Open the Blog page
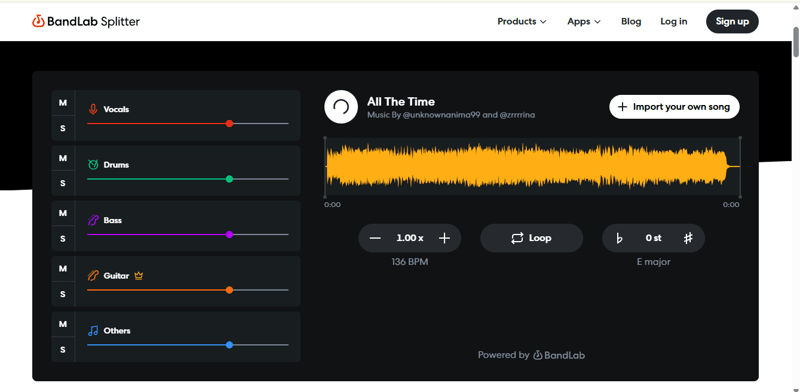This screenshot has width=800, height=392. [x=631, y=21]
